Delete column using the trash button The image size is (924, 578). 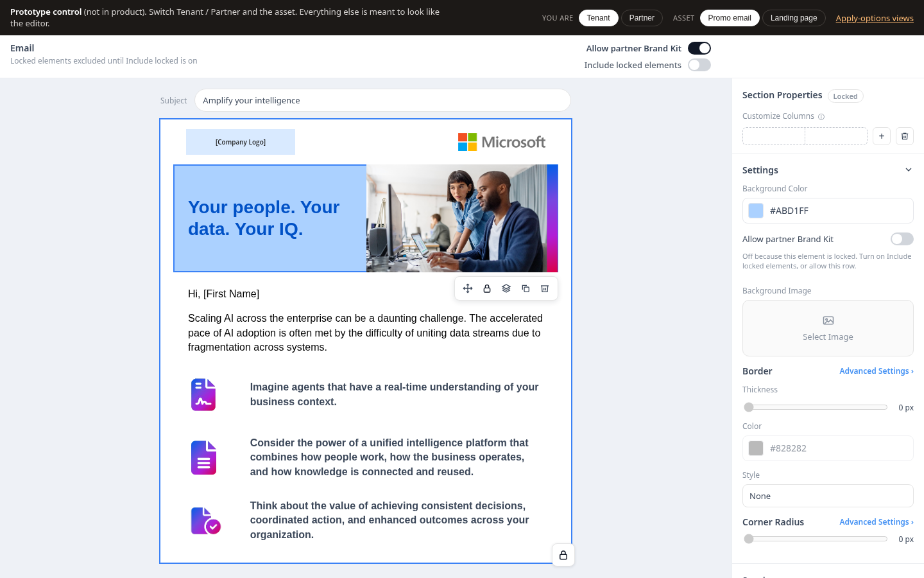pos(905,136)
